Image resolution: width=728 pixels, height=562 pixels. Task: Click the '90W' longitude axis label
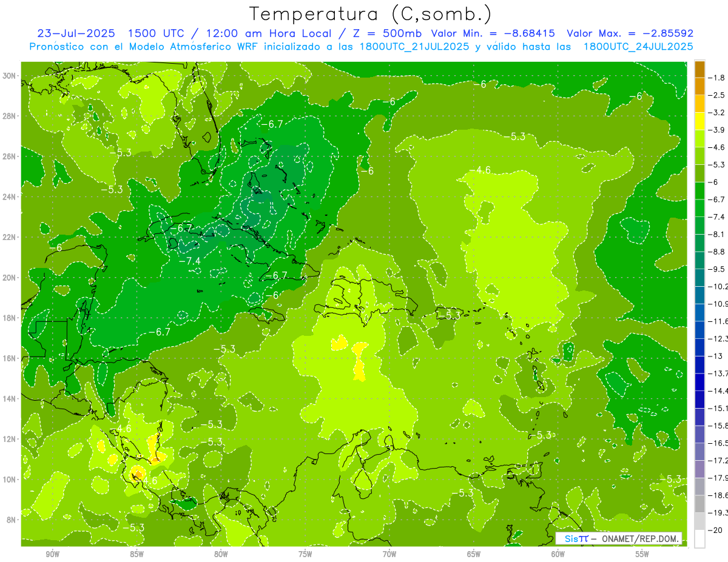(52, 554)
